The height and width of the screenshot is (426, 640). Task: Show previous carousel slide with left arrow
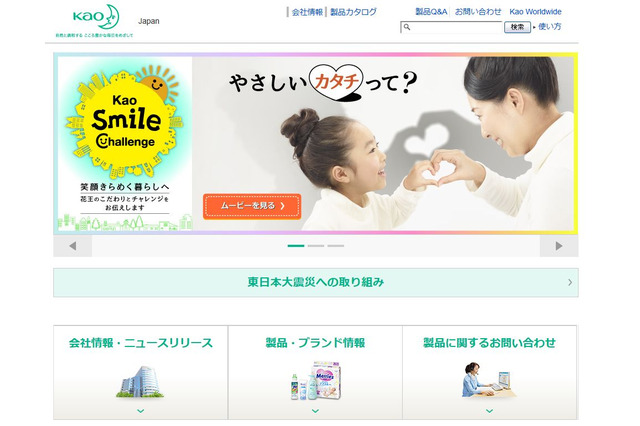[73, 246]
